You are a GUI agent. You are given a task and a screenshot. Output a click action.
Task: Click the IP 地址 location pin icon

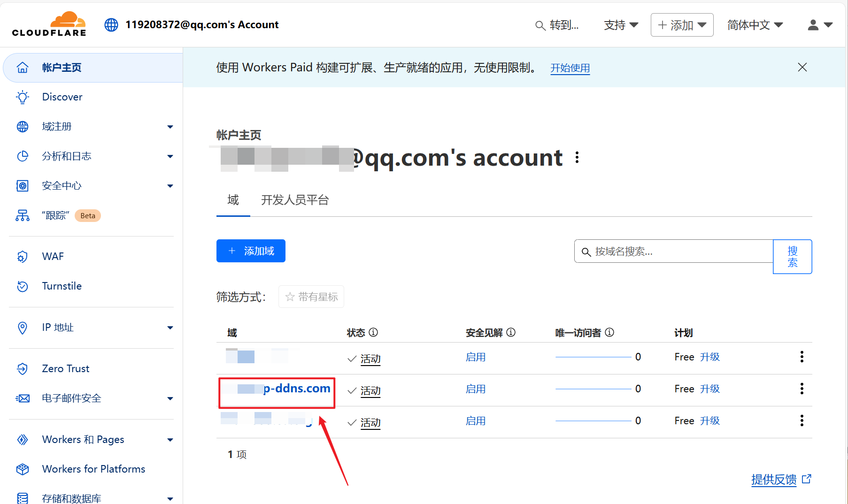point(23,328)
